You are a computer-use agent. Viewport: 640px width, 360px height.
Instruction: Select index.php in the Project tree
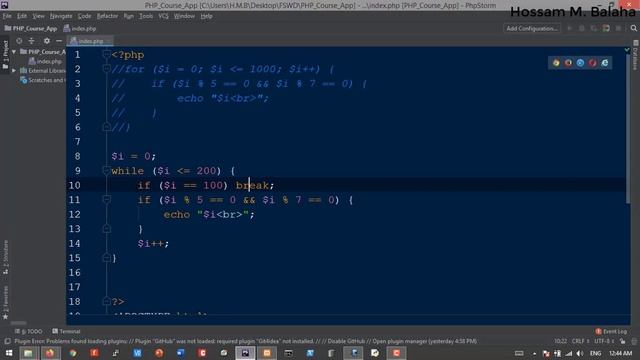coord(45,61)
